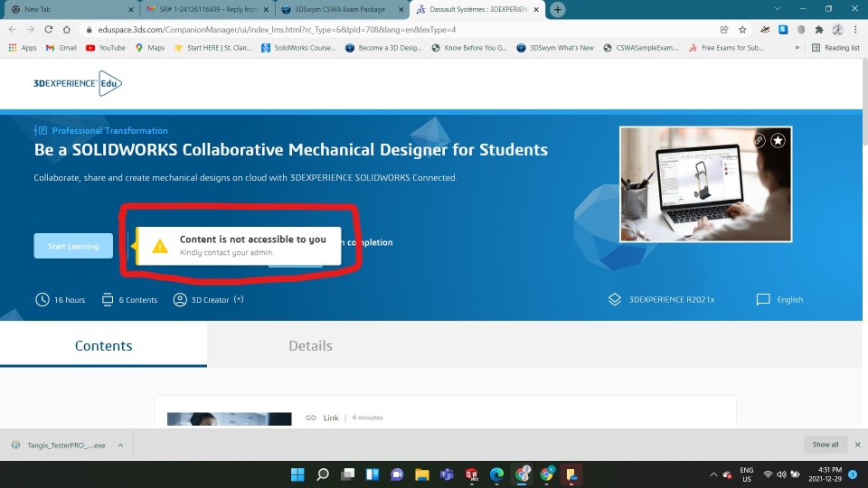Open the course laptop thumbnail image
This screenshot has height=488, width=868.
705,184
